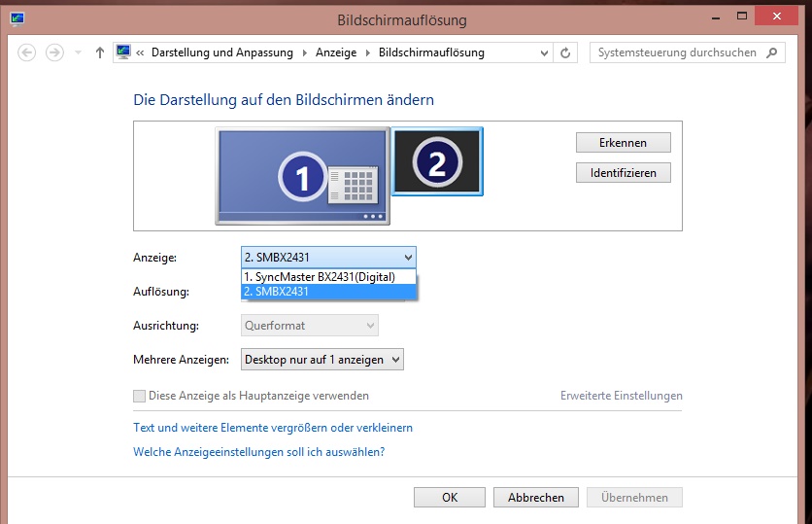Screen dimensions: 812x524
Task: Open 'Welche Anzeigeeinstellungen soll ich auswählen?' link
Action: [x=259, y=451]
